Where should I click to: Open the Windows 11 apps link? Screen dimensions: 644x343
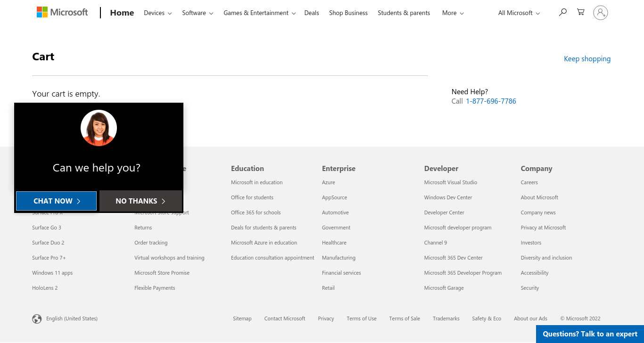(52, 273)
